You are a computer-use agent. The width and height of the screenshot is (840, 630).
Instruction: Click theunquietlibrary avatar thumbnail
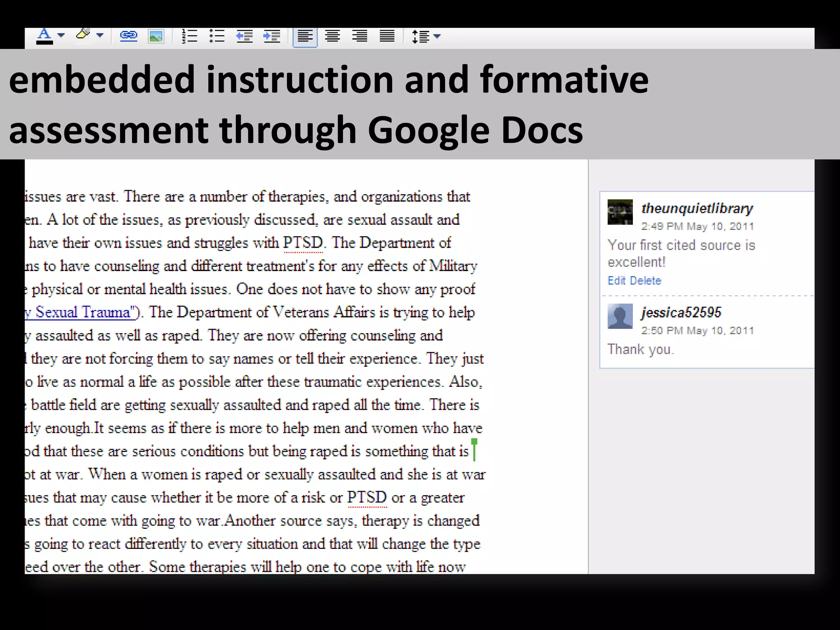point(620,212)
